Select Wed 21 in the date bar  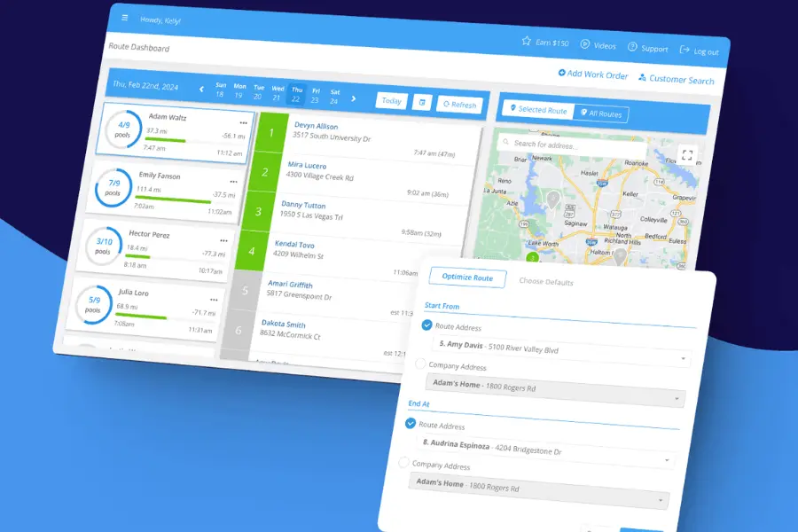pos(278,93)
